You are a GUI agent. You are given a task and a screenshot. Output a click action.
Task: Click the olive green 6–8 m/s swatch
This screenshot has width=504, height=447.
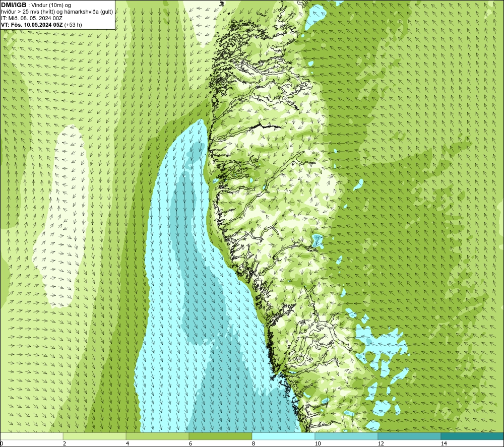(x=221, y=436)
